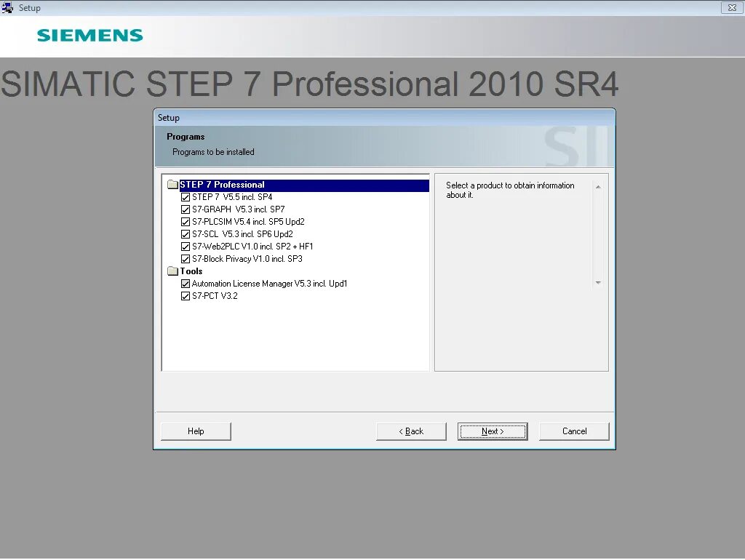Image resolution: width=745 pixels, height=560 pixels.
Task: Disable S7-Web2PLC V1.0 checkbox
Action: pos(186,247)
